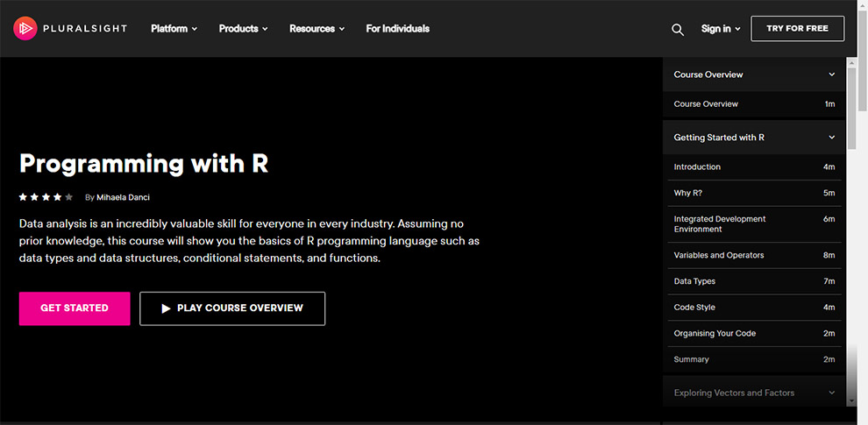
Task: Click the contents panel scroll-down arrow
Action: click(851, 400)
